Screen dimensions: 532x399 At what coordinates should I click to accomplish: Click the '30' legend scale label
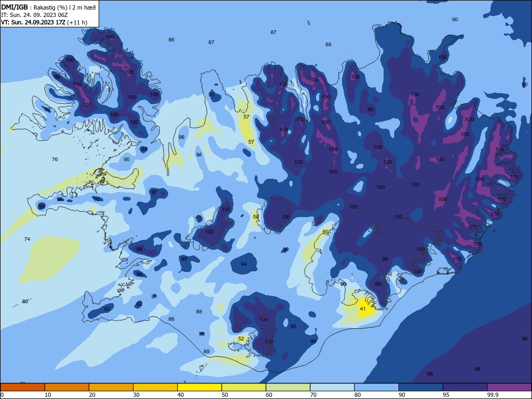(136, 395)
